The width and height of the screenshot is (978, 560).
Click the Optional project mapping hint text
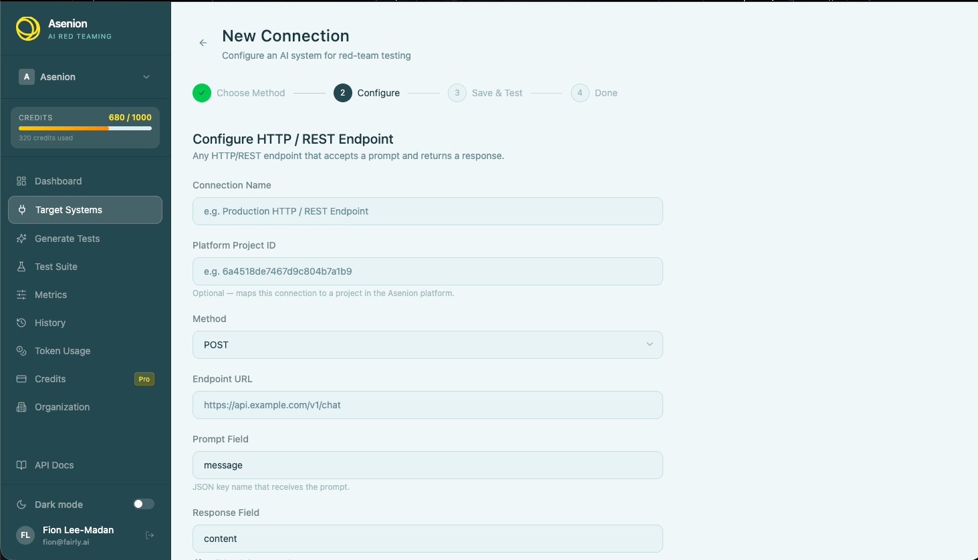click(324, 293)
